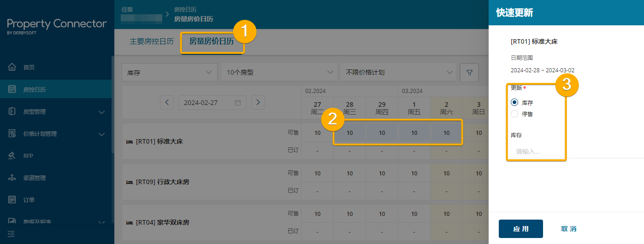
Task: Click the 2024-02-27 date input
Action: point(213,103)
